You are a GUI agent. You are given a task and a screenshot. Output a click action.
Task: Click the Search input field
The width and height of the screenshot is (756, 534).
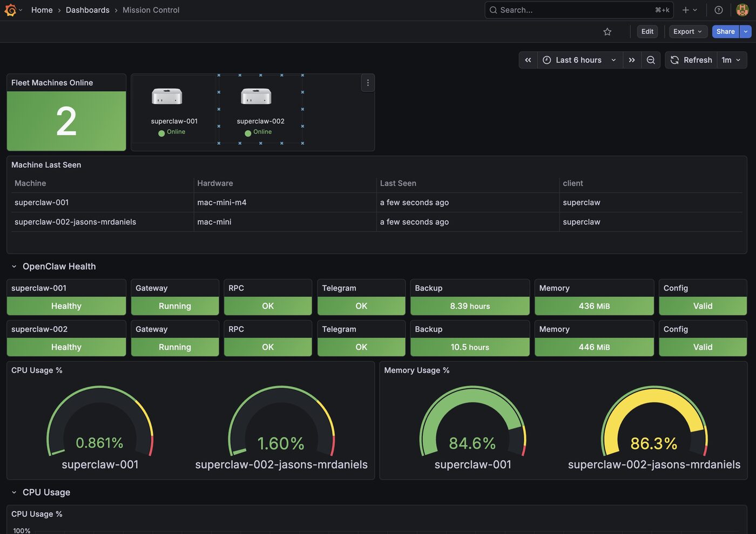[x=572, y=10]
